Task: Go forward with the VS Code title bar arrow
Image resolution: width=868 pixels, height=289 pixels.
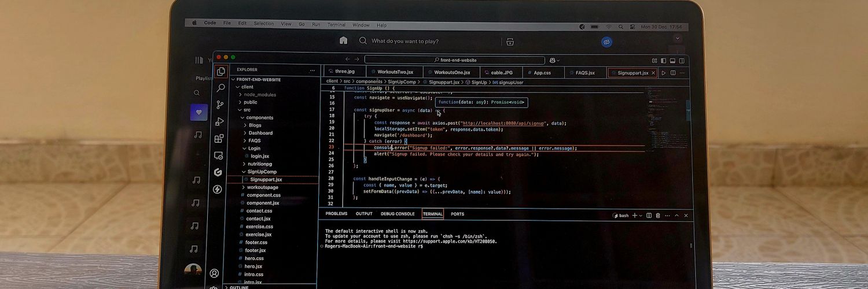Action: [x=356, y=60]
